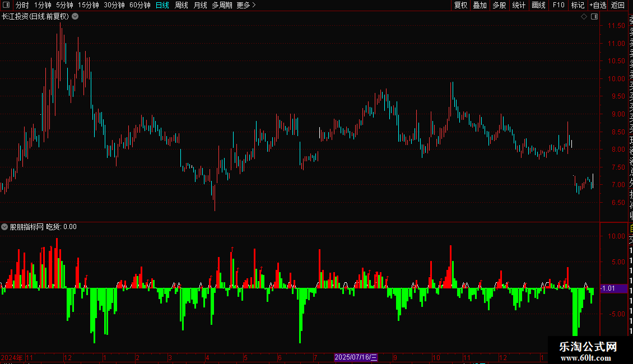The height and width of the screenshot is (364, 633).
Task: Select the 日线 daily period tab
Action: coord(162,5)
